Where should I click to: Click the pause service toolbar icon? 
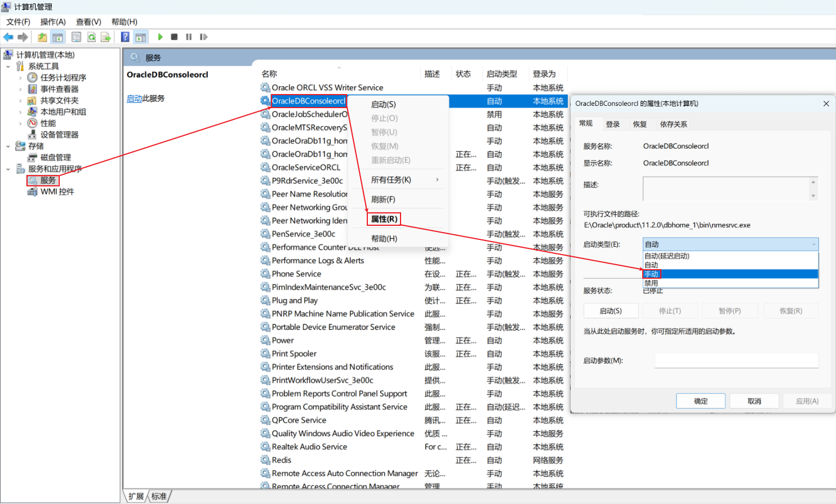point(189,37)
